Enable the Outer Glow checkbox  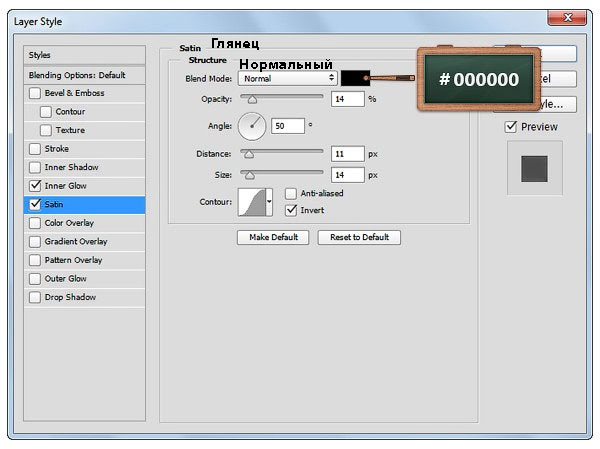(35, 279)
